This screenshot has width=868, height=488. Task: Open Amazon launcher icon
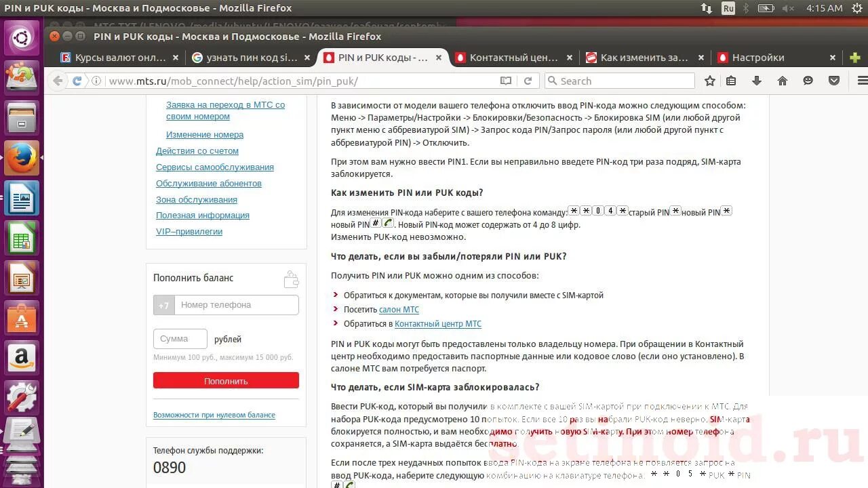pyautogui.click(x=22, y=357)
